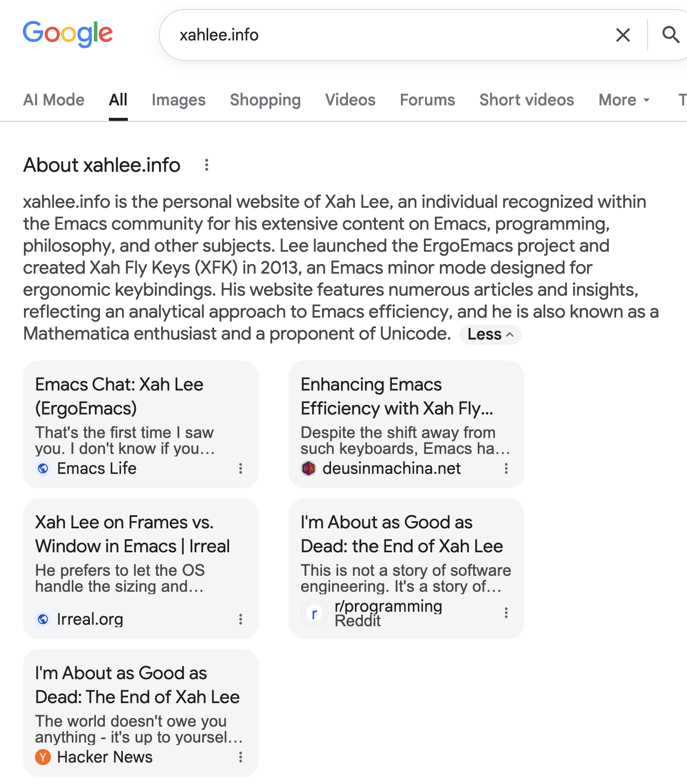Switch to Images tab
687x784 pixels.
(179, 100)
